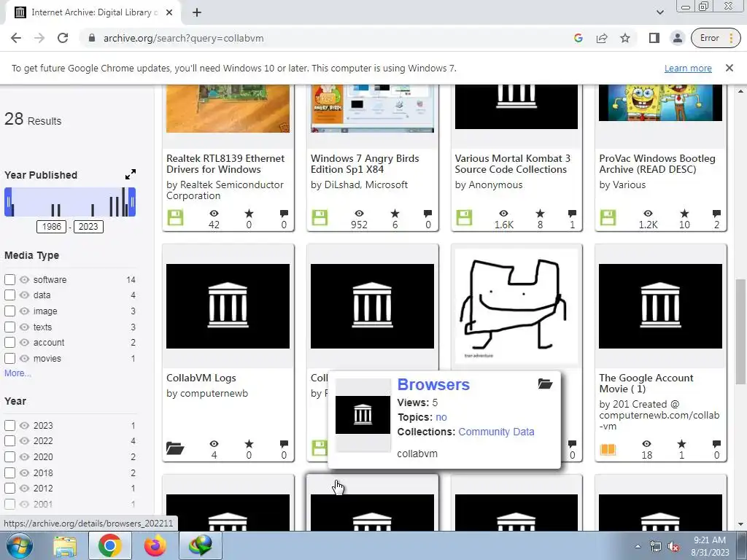Viewport: 747px width, 560px height.
Task: Expand More media types
Action: [x=18, y=373]
